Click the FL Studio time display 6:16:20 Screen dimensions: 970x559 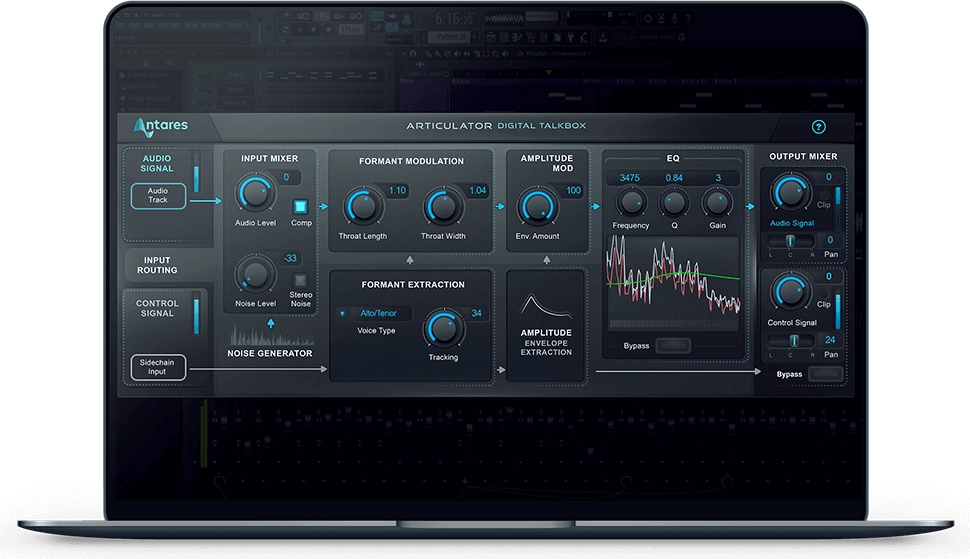pos(453,19)
